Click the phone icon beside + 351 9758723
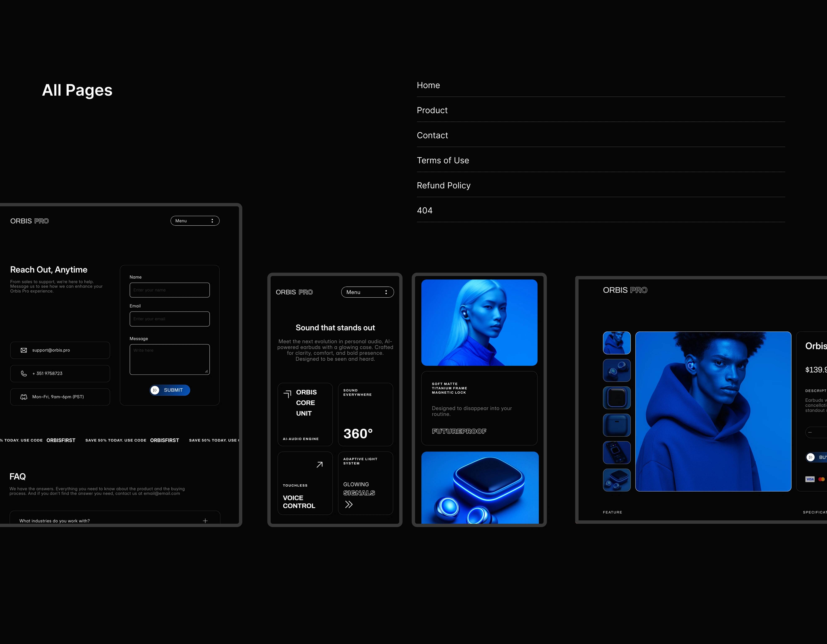 point(23,373)
